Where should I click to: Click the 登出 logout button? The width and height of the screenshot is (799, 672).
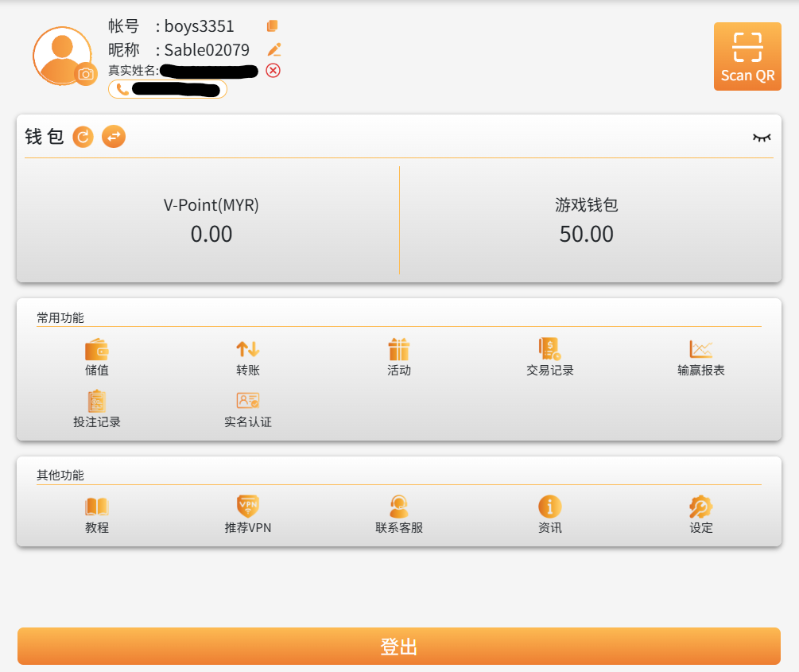(399, 646)
